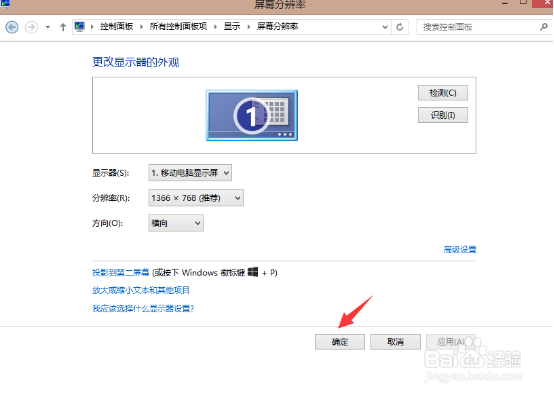
Task: Open 我应该选择什么显示器设置 help link
Action: (x=143, y=308)
